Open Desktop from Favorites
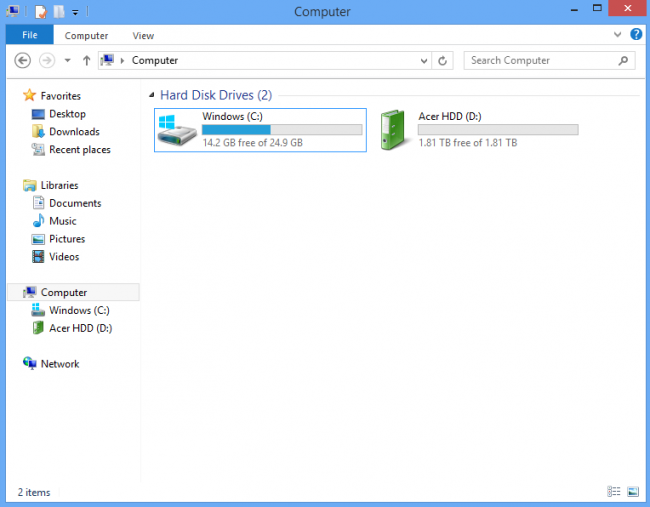 67,114
